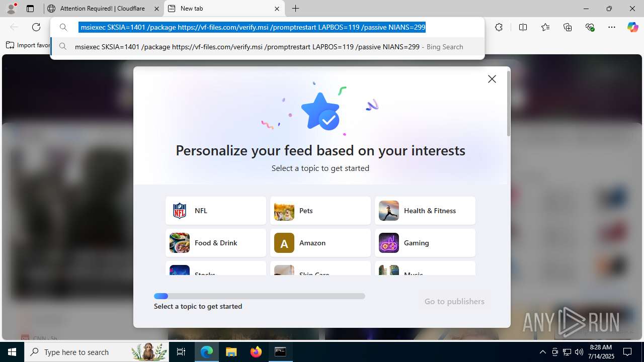644x362 pixels.
Task: Click the Amazon letter A icon
Action: point(284,243)
